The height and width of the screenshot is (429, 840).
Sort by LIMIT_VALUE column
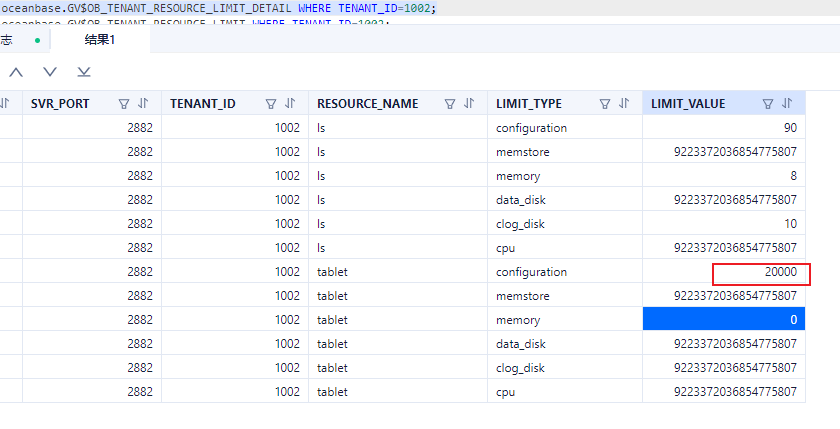point(787,103)
